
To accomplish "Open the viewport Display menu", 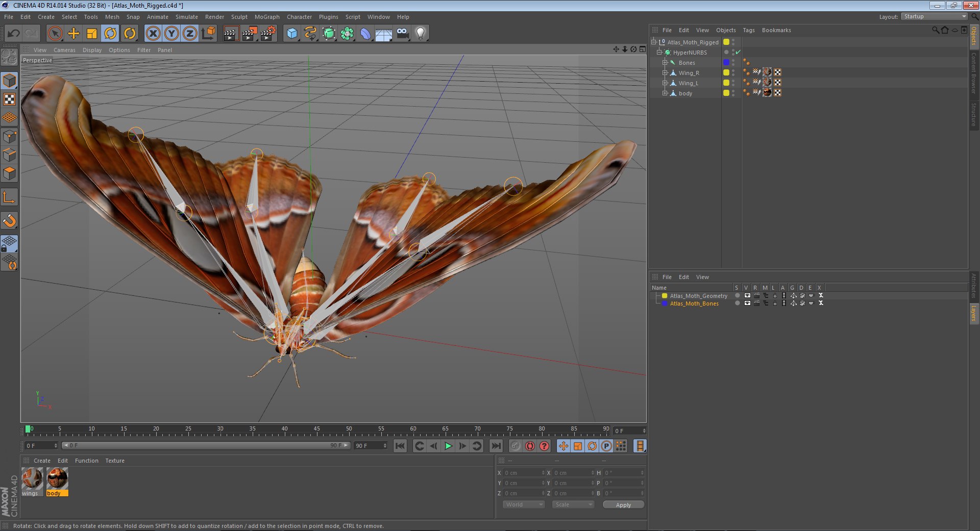I will tap(92, 50).
